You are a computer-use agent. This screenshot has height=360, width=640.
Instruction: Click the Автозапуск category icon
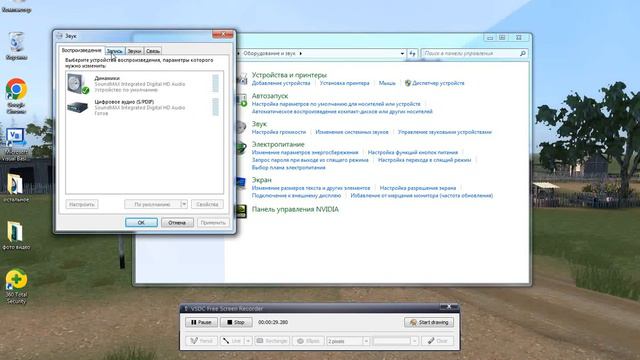(x=242, y=100)
